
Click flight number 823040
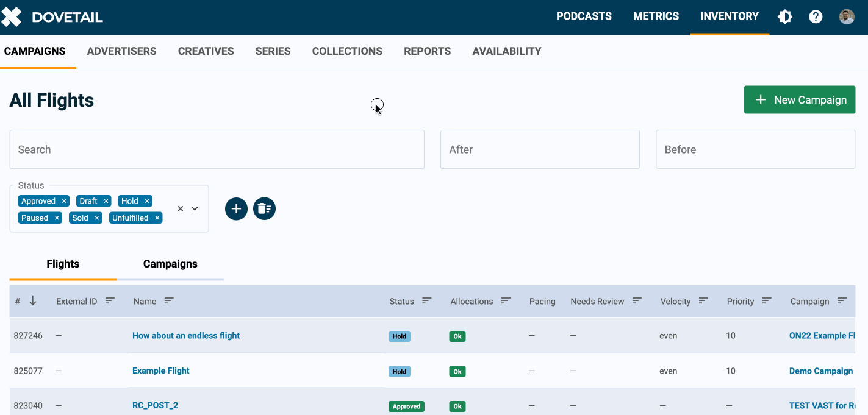coord(28,405)
